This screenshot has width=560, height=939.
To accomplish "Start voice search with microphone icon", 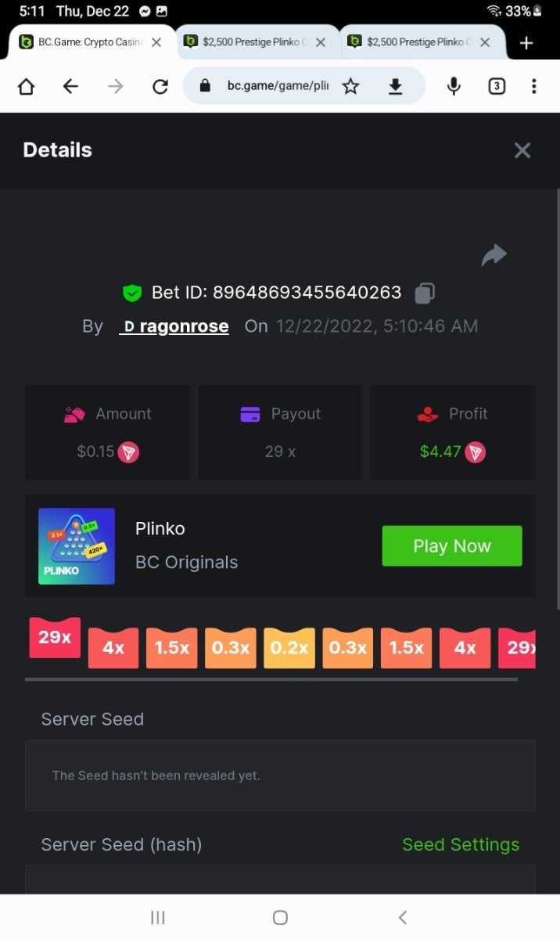I will point(454,86).
